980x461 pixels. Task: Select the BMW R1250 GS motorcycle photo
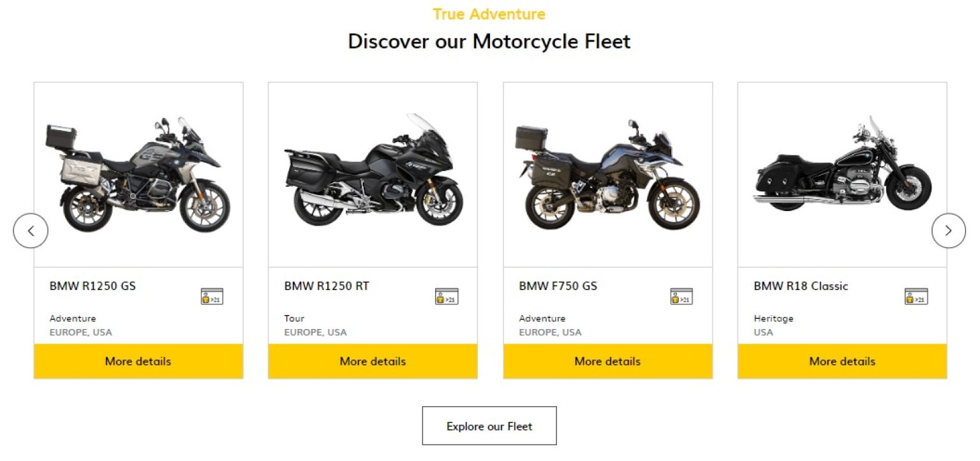pos(138,172)
